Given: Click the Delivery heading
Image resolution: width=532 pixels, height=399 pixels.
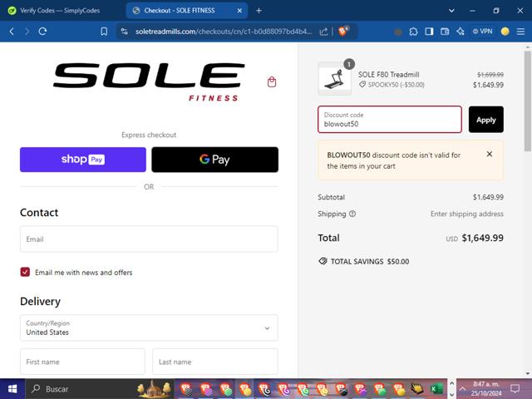Looking at the screenshot, I should 41,301.
